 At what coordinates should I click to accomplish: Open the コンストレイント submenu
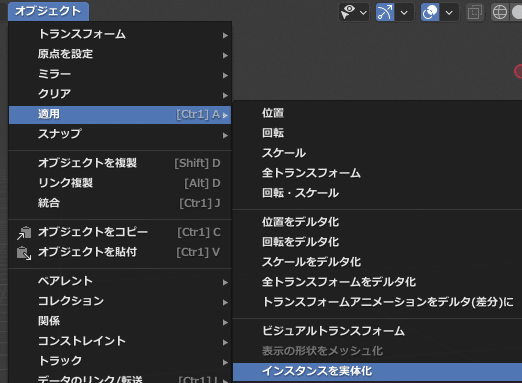click(x=120, y=342)
